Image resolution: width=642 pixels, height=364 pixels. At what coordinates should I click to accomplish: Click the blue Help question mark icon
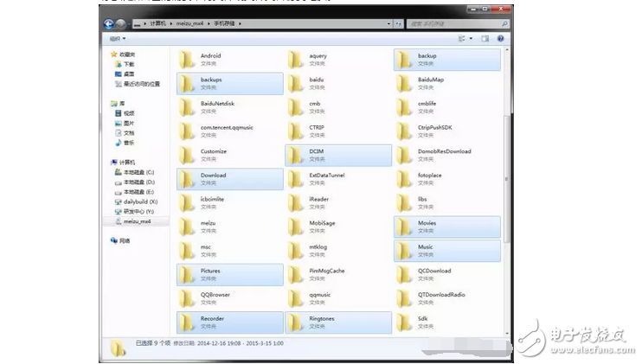click(500, 39)
